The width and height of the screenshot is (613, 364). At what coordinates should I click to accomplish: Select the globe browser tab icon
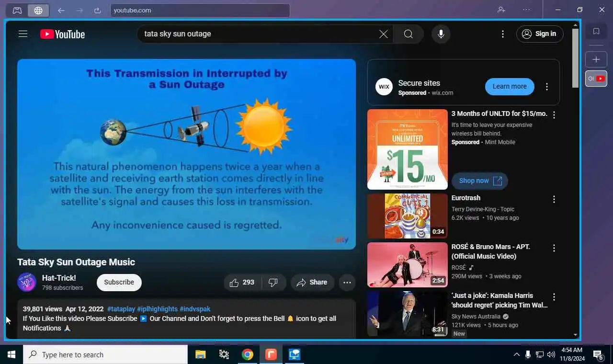coord(38,10)
